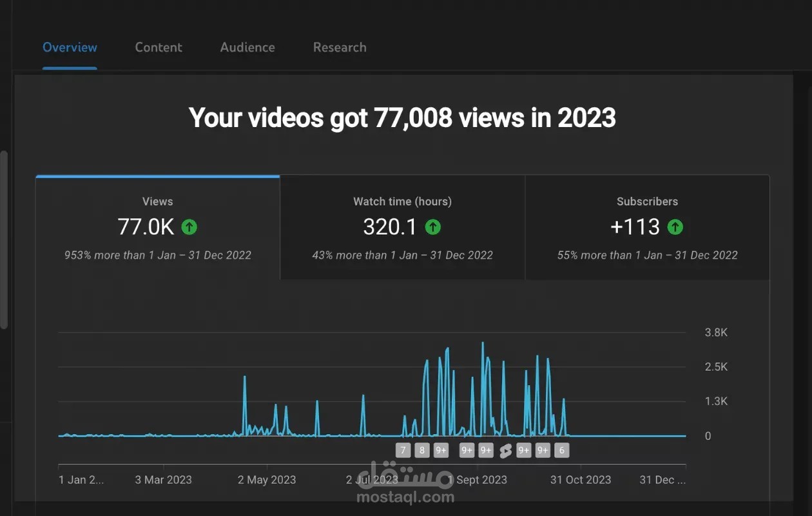Click the green up-arrow beside 320.1 watch hours
The height and width of the screenshot is (516, 812).
(433, 227)
